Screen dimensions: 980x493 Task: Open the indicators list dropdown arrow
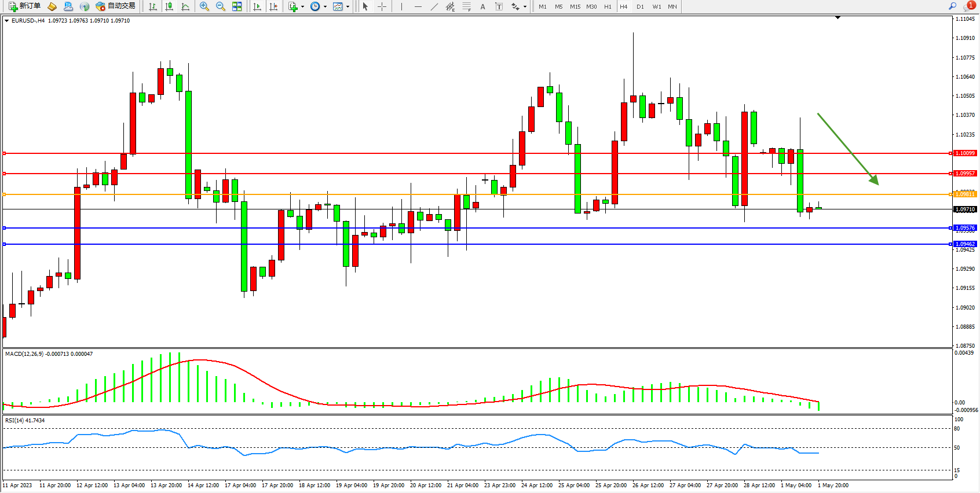[x=302, y=7]
